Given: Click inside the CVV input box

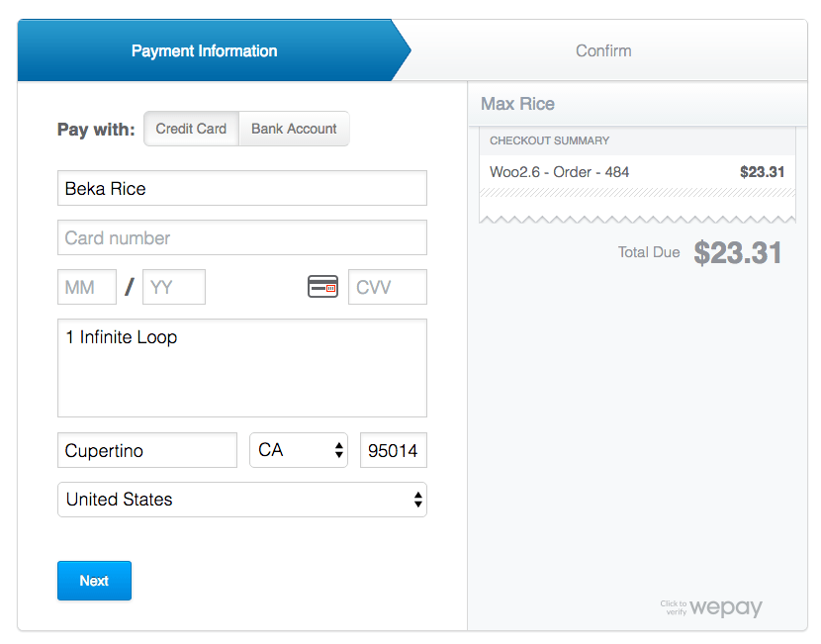Looking at the screenshot, I should [387, 287].
